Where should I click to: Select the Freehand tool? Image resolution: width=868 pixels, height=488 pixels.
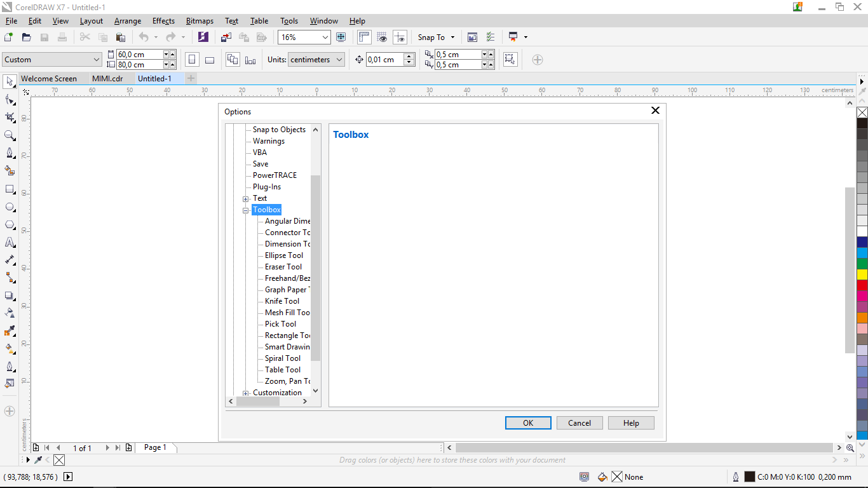(x=10, y=153)
